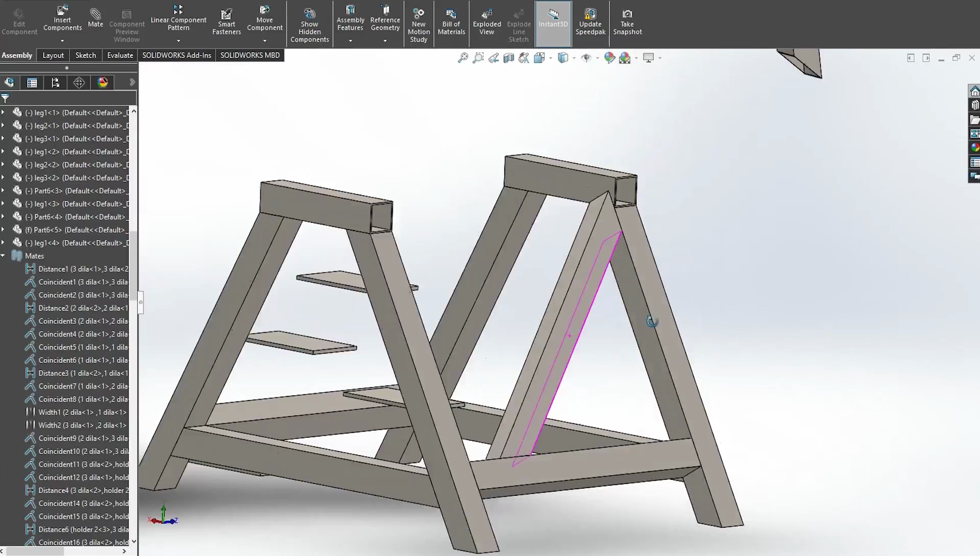Switch to the ConfigurationManager tab

pos(55,82)
